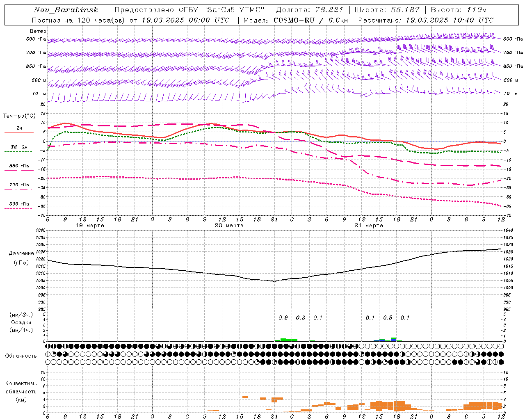
Task: Click the tallest blue precipitation bar
Action: [394, 340]
